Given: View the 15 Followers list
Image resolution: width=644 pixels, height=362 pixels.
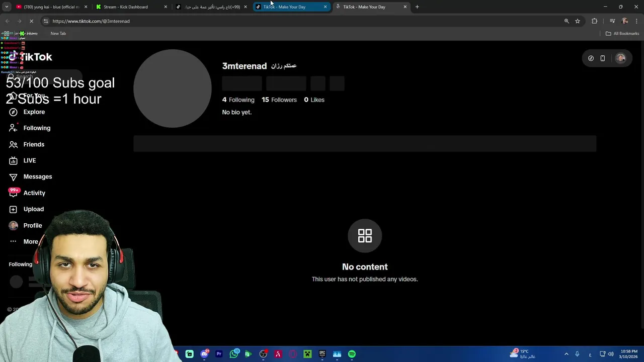Looking at the screenshot, I should pos(279,100).
